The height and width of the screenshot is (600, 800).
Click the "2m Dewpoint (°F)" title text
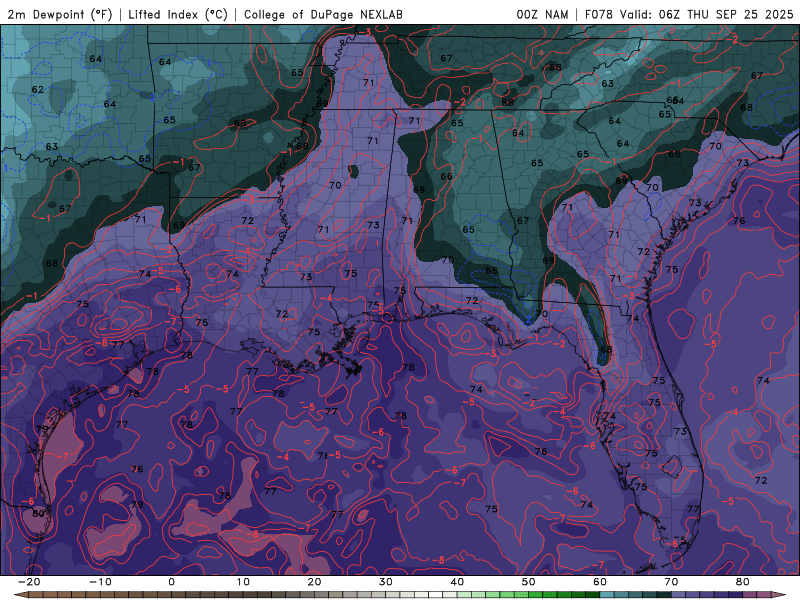click(x=59, y=14)
